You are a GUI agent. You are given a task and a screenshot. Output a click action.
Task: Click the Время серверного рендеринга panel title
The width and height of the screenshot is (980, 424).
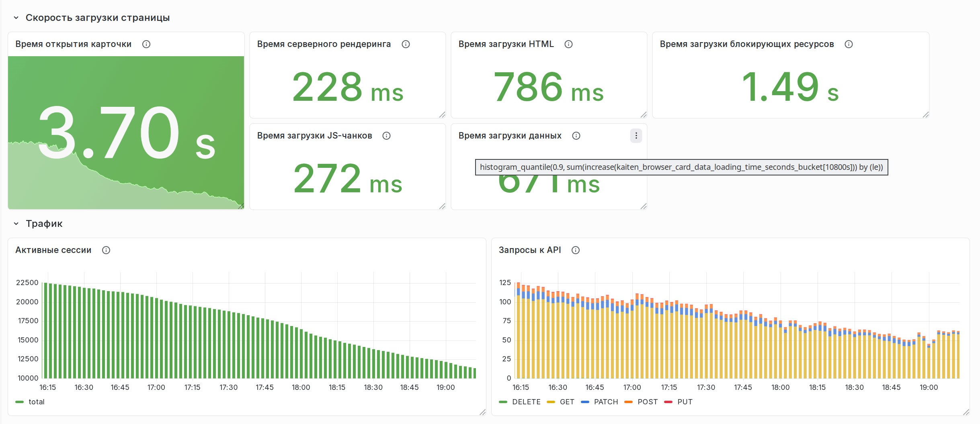click(324, 44)
